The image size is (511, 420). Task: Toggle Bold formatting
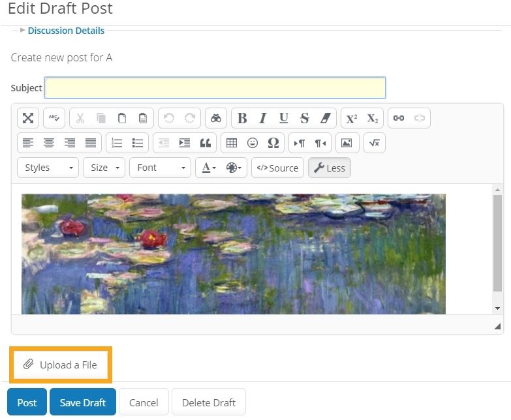point(242,118)
